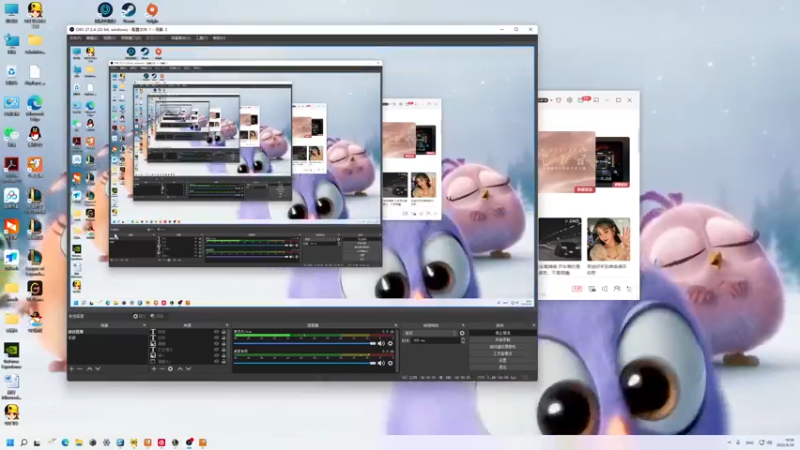The width and height of the screenshot is (800, 450).
Task: Open settings gear of second mixer channel
Action: pos(391,363)
